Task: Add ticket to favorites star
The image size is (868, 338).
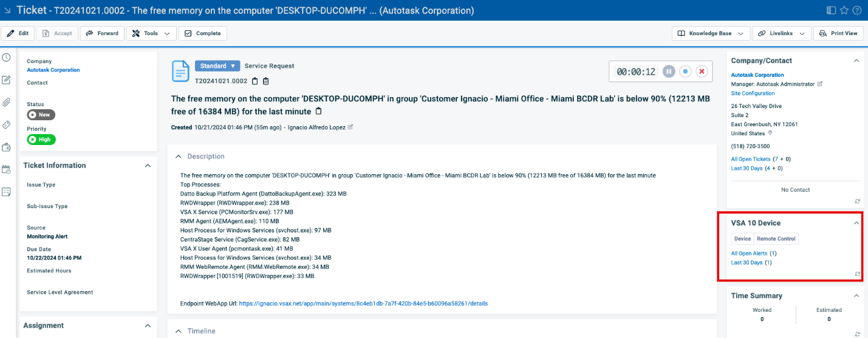Action: (x=844, y=10)
